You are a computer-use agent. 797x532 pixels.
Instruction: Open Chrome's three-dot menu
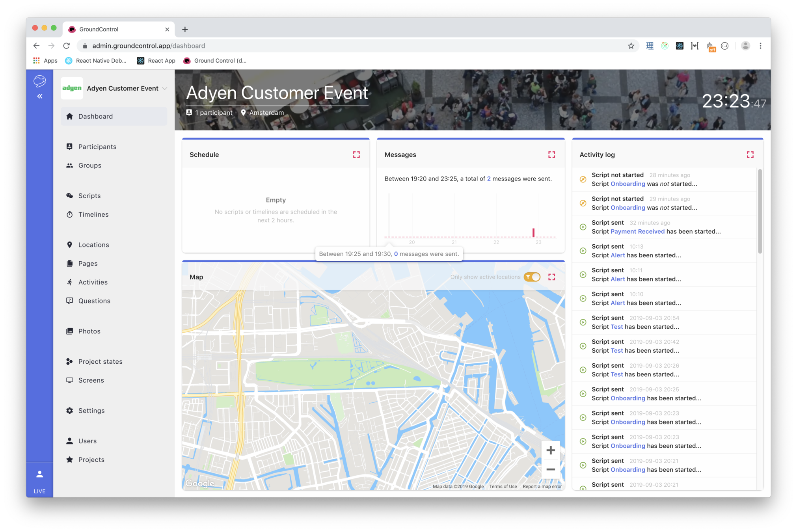pos(760,46)
